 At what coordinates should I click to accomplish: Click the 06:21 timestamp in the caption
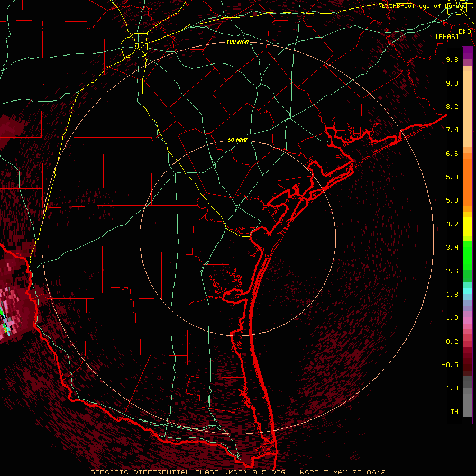(x=379, y=472)
